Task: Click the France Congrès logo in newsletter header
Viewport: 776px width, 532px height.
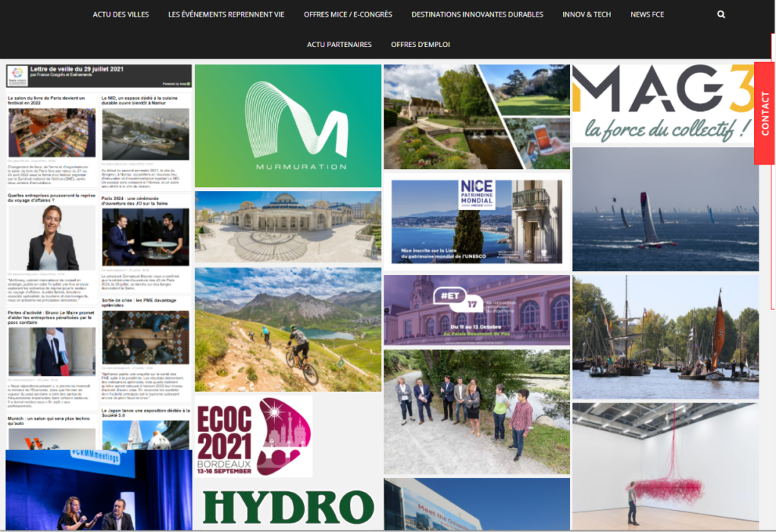Action: (x=17, y=77)
